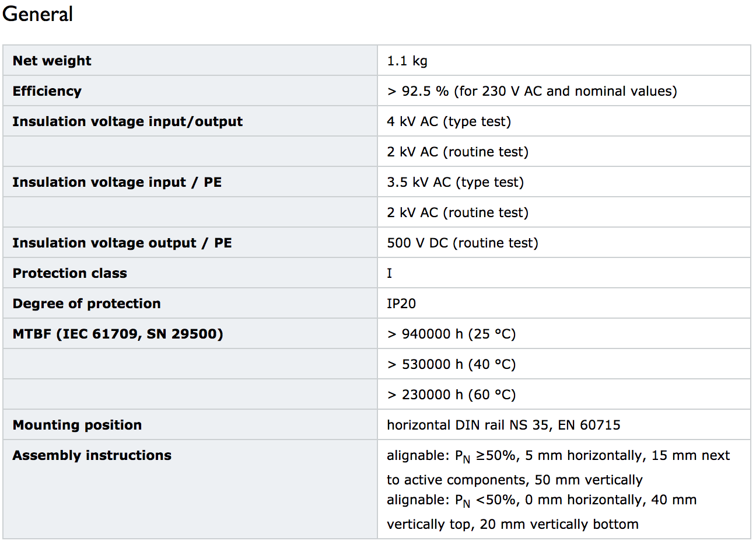Click the 3.5 kV AC type test value

[x=456, y=182]
